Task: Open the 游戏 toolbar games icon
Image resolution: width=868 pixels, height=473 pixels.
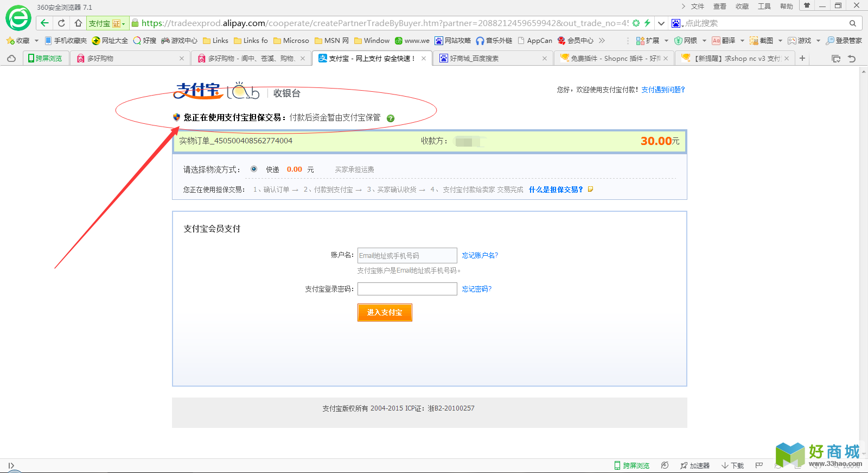Action: point(800,41)
